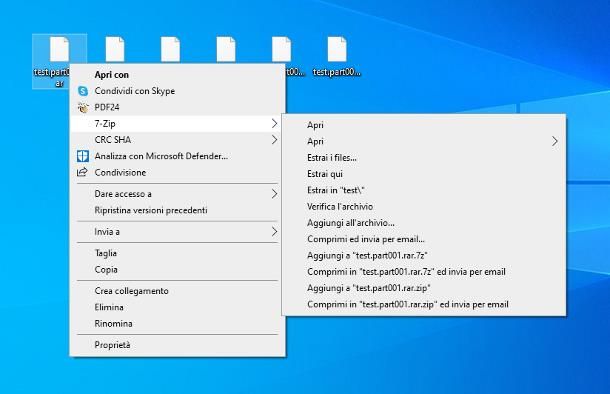Choose Elimina to delete the file

tap(177, 307)
